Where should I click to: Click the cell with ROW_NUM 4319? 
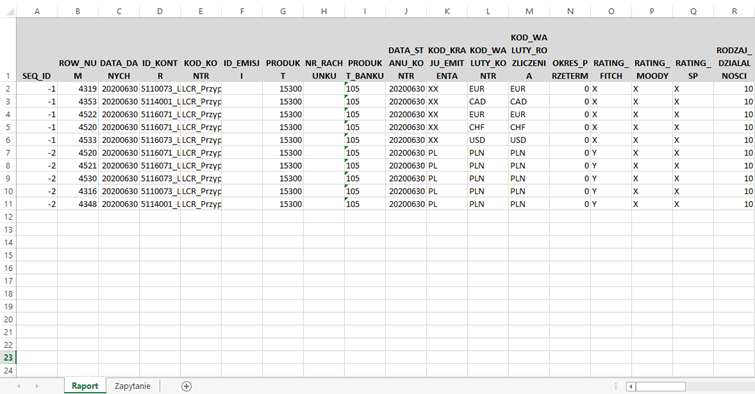coord(78,89)
